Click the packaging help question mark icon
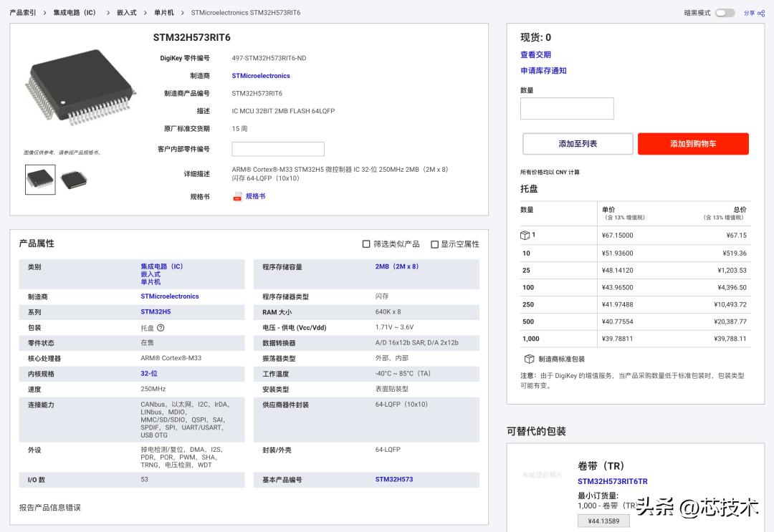774x532 pixels. [161, 328]
